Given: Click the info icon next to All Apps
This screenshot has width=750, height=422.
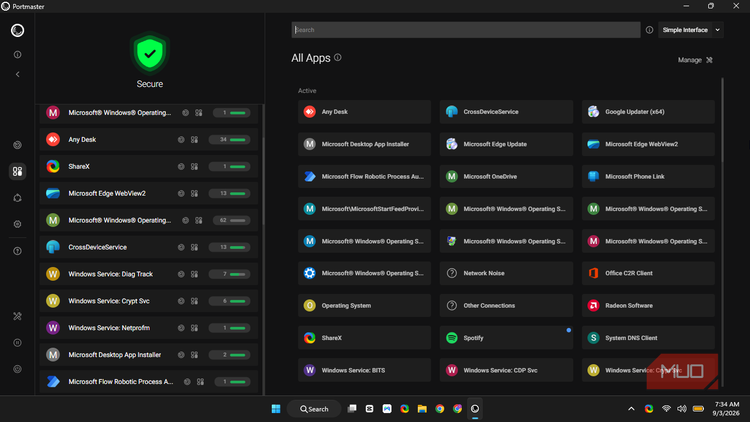Looking at the screenshot, I should tap(338, 57).
